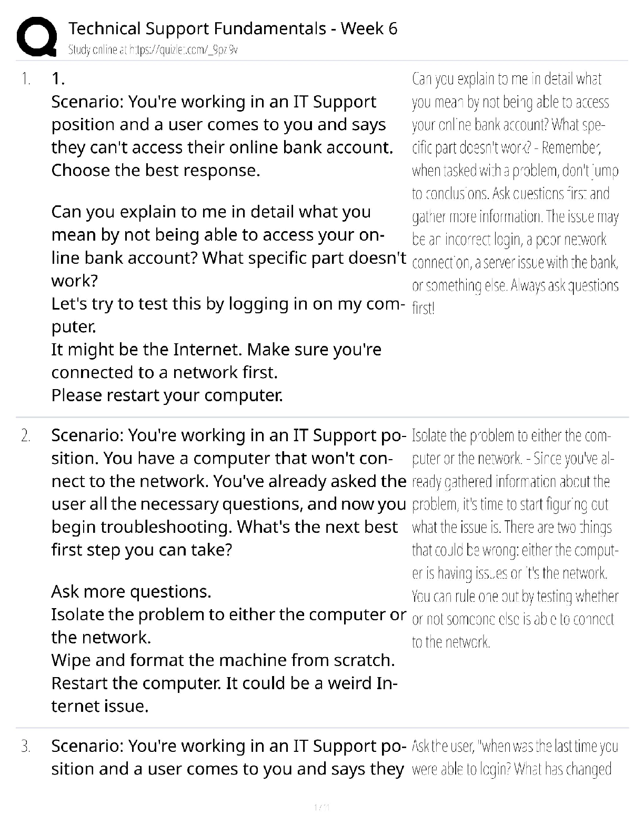Select question number 2 marker
Screen dimensions: 644x834
click(26, 436)
